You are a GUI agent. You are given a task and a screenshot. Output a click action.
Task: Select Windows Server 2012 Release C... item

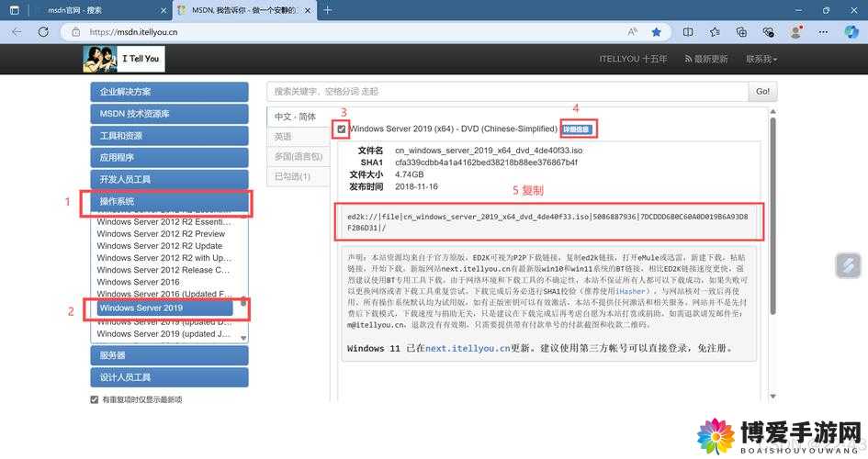pos(163,270)
